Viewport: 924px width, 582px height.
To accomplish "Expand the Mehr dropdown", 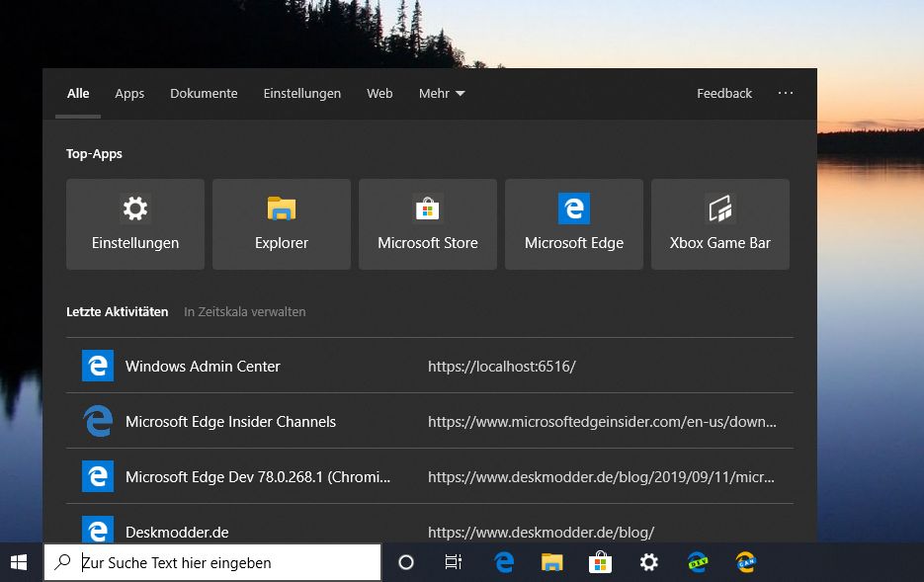I will click(442, 94).
